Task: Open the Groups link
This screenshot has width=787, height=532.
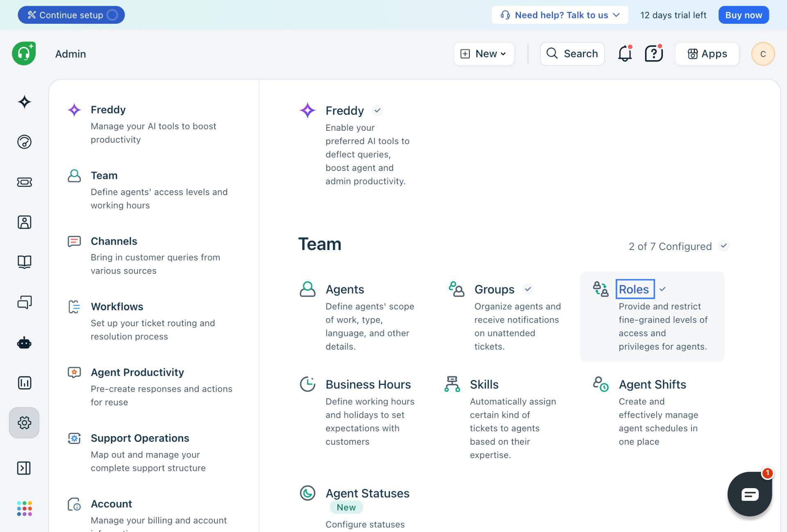Action: (x=494, y=289)
